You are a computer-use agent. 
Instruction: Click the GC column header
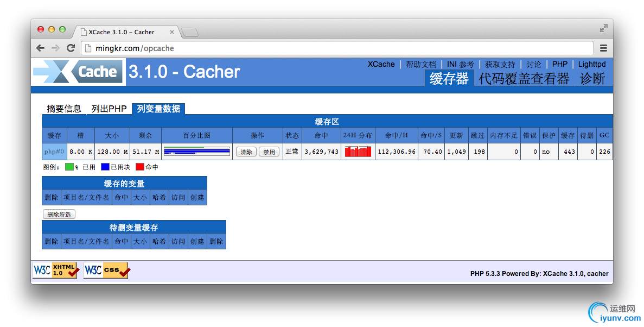click(604, 135)
